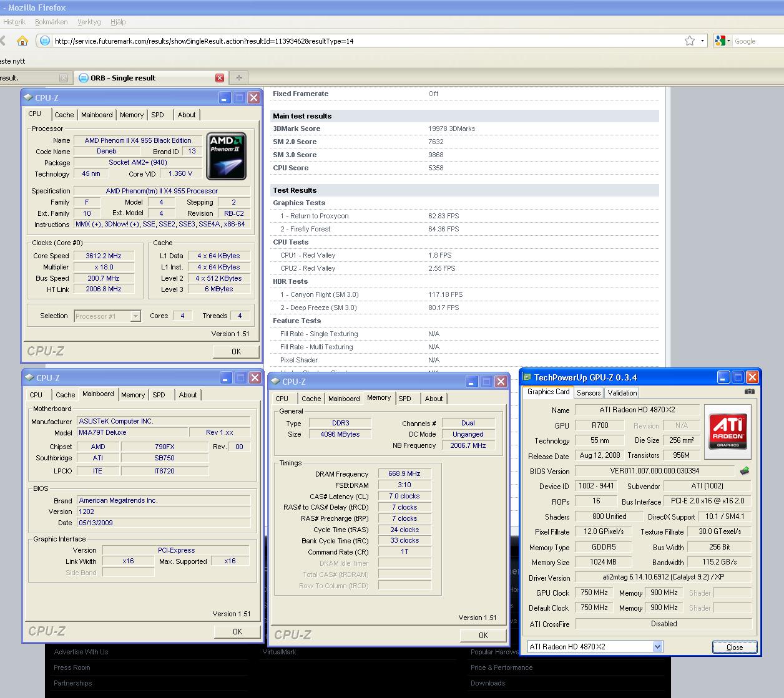This screenshot has width=784, height=698.
Task: Click the Google search box
Action: pos(758,41)
